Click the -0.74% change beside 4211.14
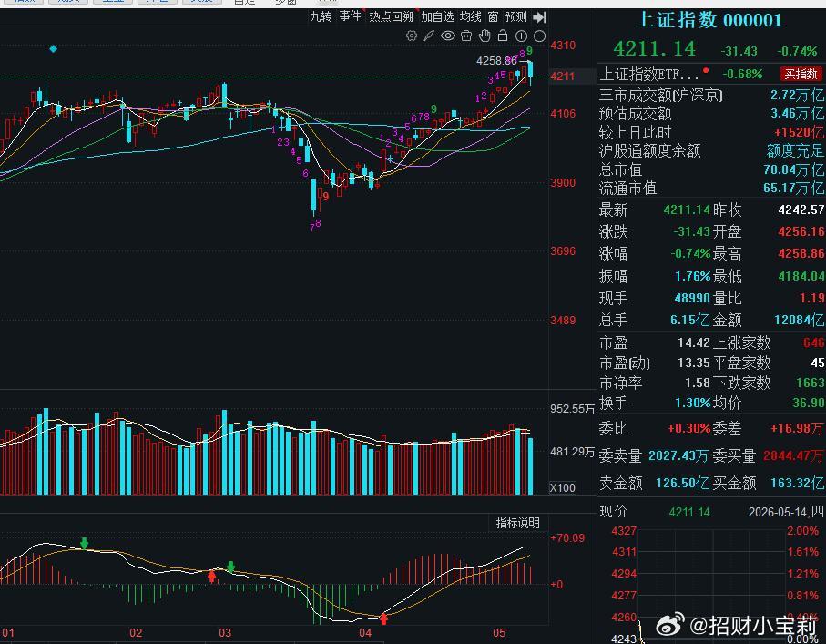 click(x=797, y=51)
